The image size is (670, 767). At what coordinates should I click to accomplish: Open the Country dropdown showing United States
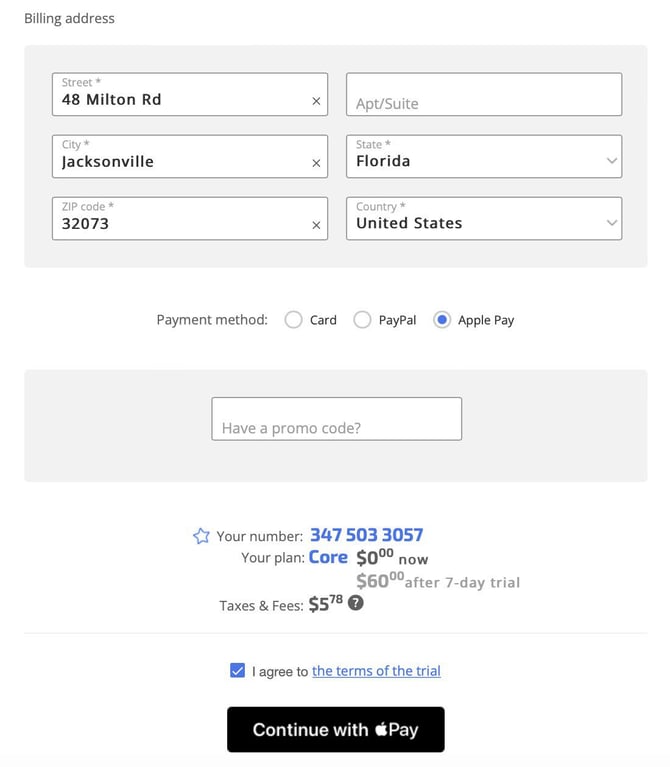(x=484, y=219)
